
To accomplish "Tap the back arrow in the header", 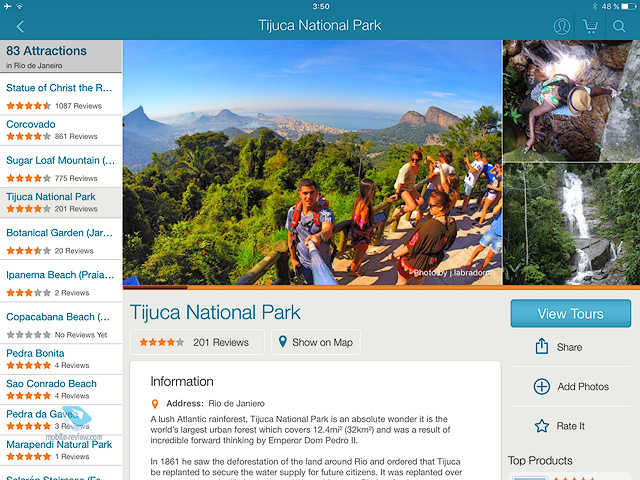I will point(20,26).
